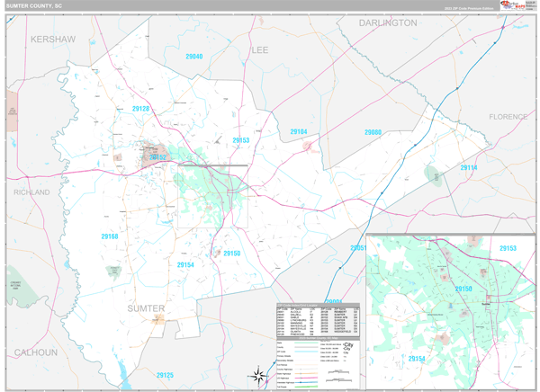Select ZIP code 29168 label
This screenshot has height=392, width=540.
pyautogui.click(x=109, y=236)
